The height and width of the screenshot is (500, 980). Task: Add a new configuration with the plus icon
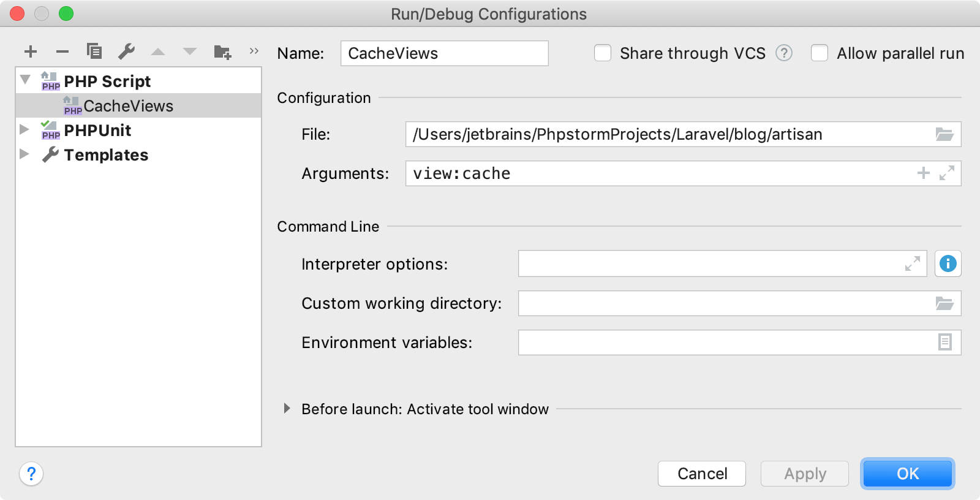pos(31,51)
